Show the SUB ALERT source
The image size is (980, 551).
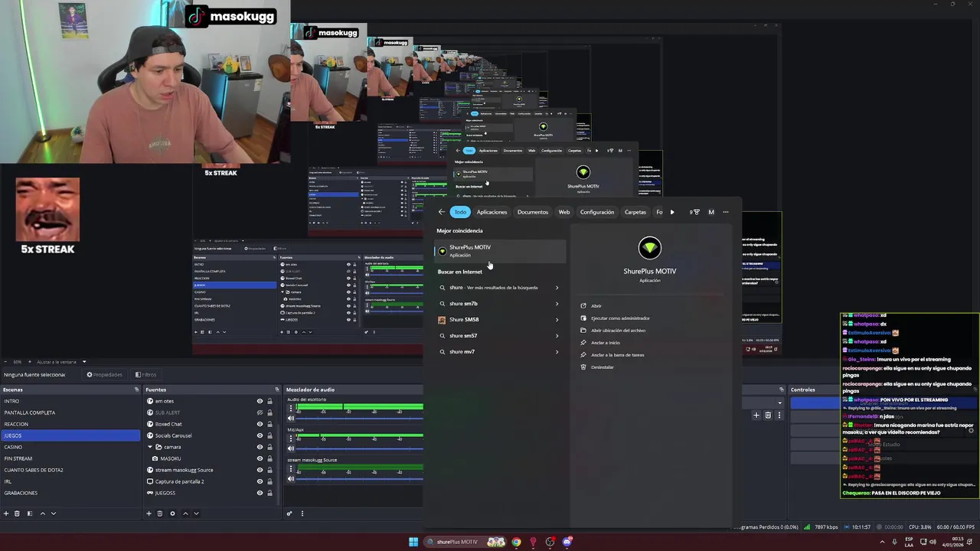[260, 412]
